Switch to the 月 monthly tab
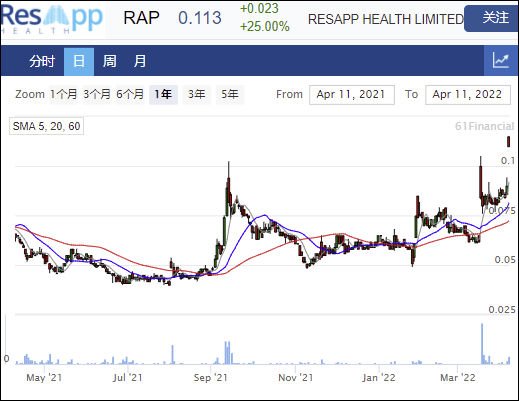 tap(140, 61)
